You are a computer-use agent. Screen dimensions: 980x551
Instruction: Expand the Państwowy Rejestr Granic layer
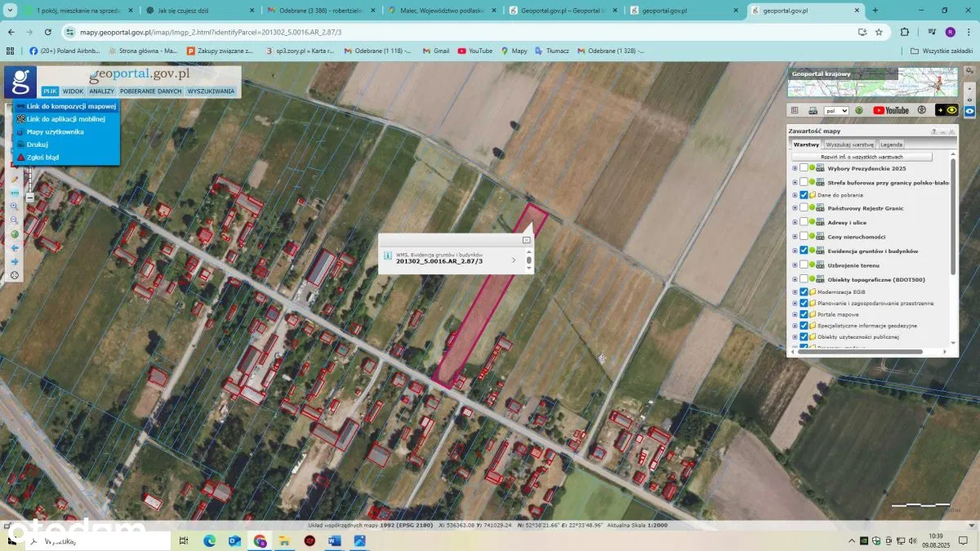(795, 208)
